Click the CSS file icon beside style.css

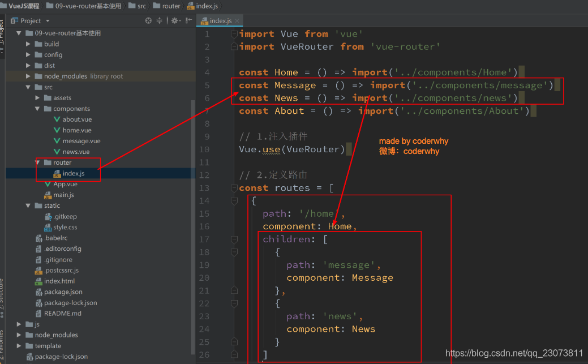pyautogui.click(x=48, y=228)
